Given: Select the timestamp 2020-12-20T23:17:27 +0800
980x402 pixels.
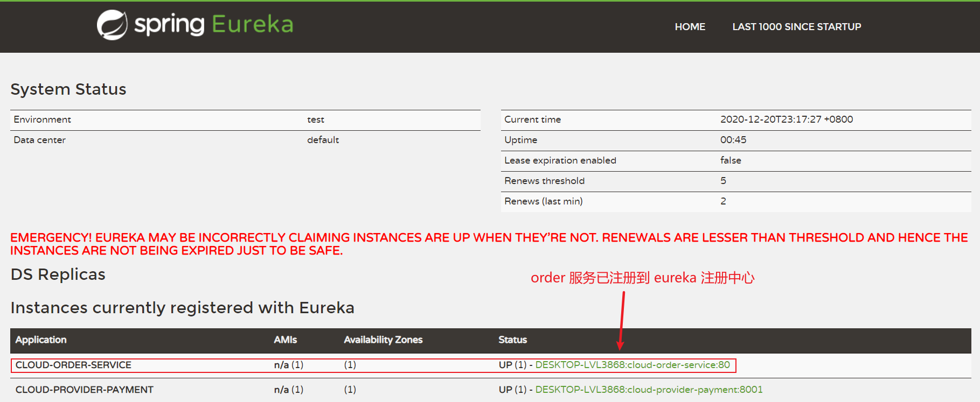Looking at the screenshot, I should (787, 119).
